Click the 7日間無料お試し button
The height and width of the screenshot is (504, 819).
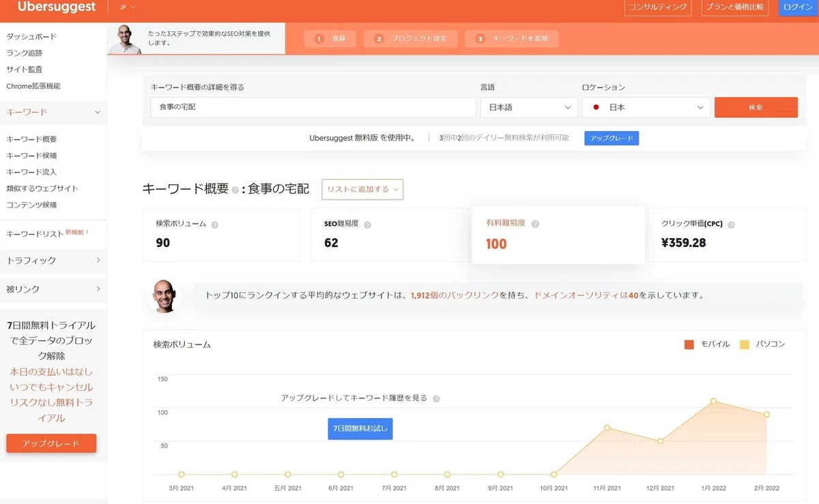tap(360, 429)
